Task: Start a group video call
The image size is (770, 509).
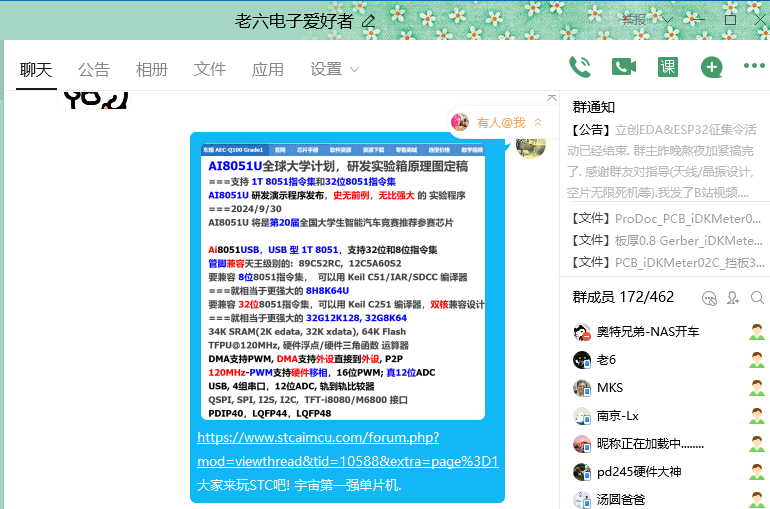Action: [x=624, y=67]
